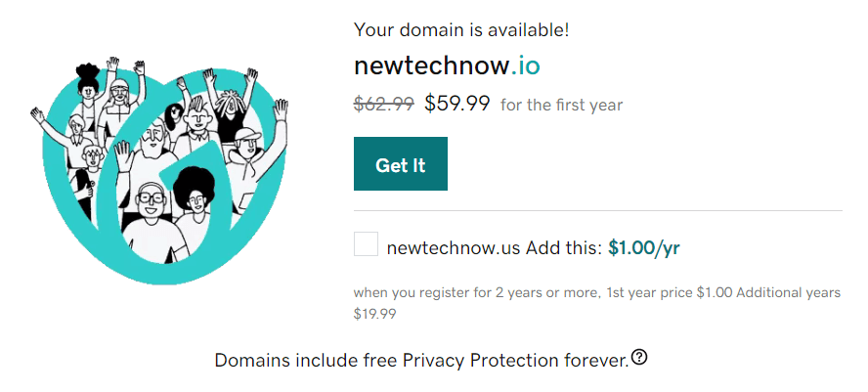The height and width of the screenshot is (392, 868).
Task: Click the $1.00/yr offer price
Action: tap(643, 247)
